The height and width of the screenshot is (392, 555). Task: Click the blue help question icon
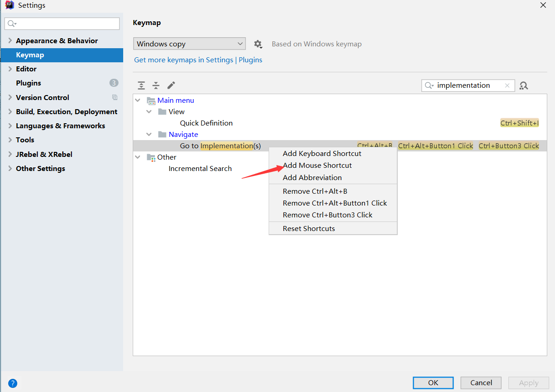[13, 383]
